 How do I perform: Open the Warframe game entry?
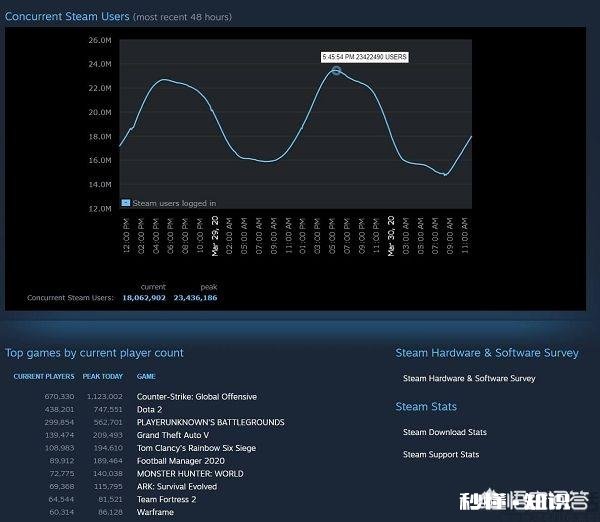[155, 512]
